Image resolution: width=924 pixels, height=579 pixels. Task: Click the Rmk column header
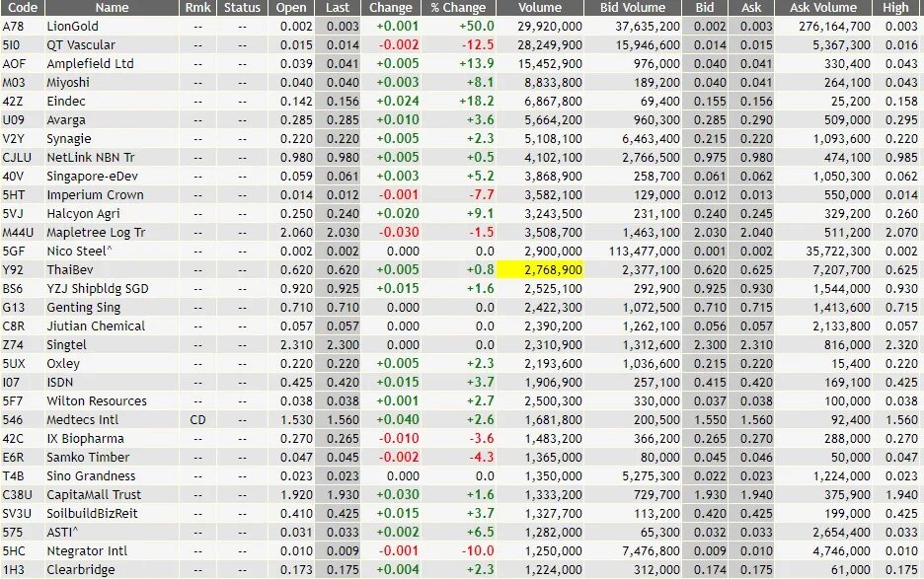pyautogui.click(x=198, y=8)
